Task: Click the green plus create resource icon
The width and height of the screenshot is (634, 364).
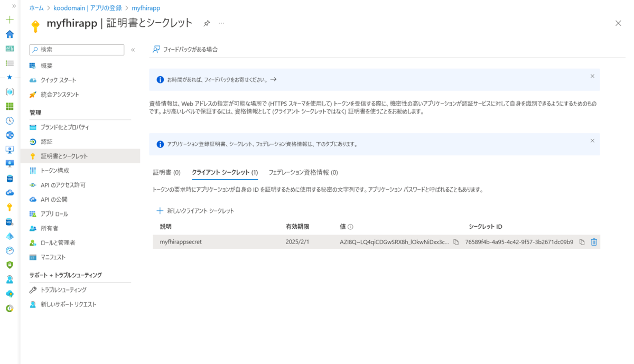Action: [x=10, y=20]
